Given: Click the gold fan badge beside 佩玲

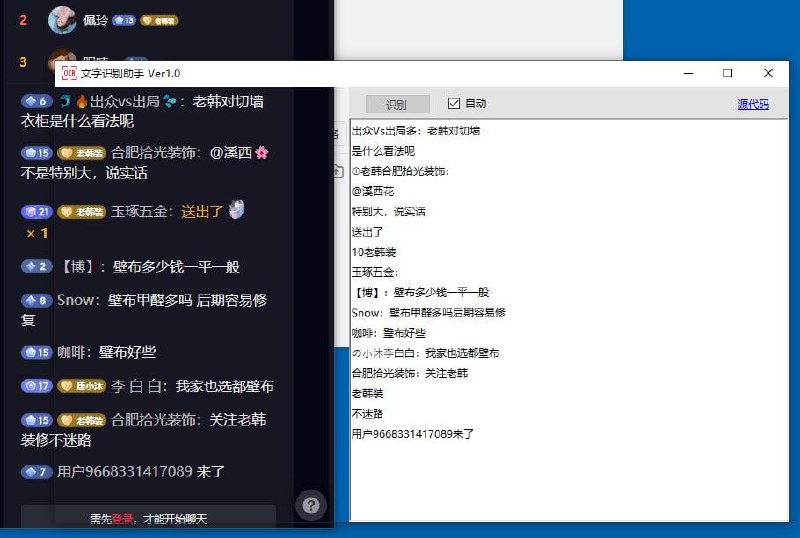Looking at the screenshot, I should coord(159,20).
